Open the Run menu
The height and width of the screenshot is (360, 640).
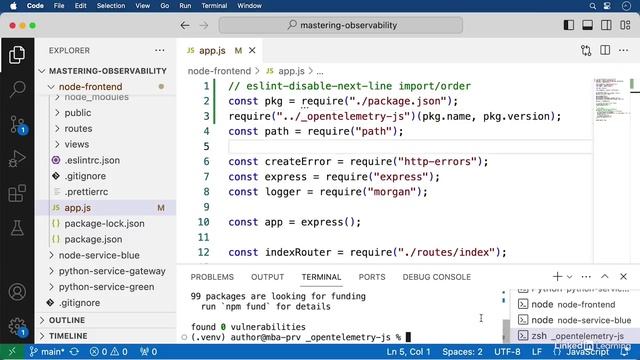click(x=185, y=6)
